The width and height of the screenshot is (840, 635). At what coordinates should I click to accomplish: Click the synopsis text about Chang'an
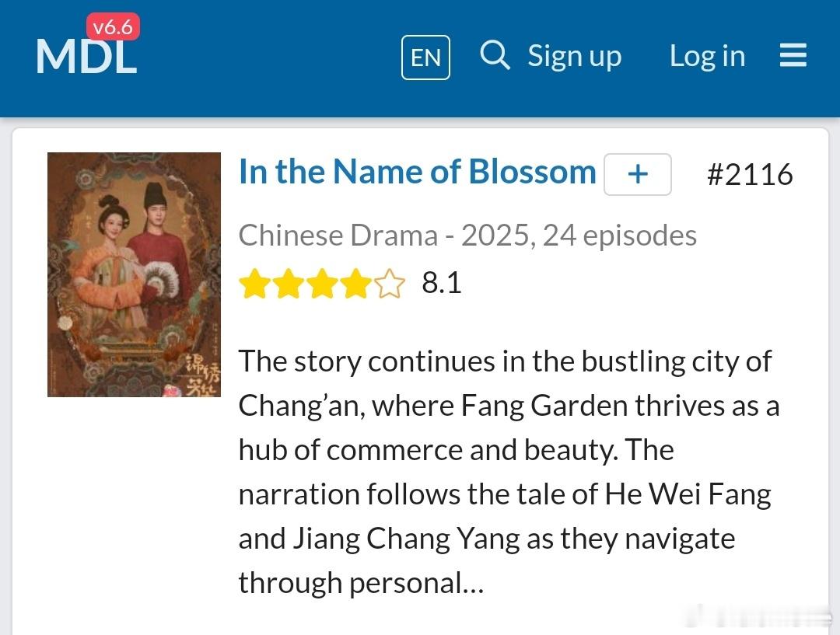(x=507, y=472)
